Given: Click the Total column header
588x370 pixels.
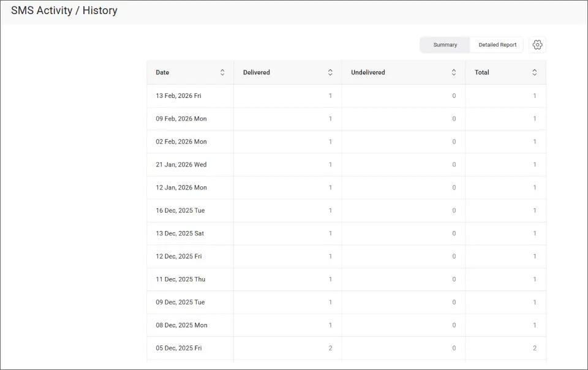Looking at the screenshot, I should (x=482, y=72).
